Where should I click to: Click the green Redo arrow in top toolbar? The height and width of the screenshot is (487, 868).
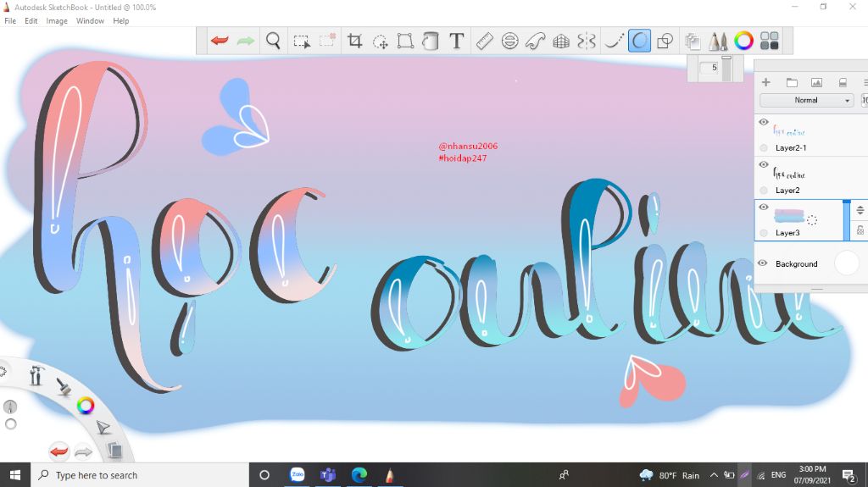[246, 41]
